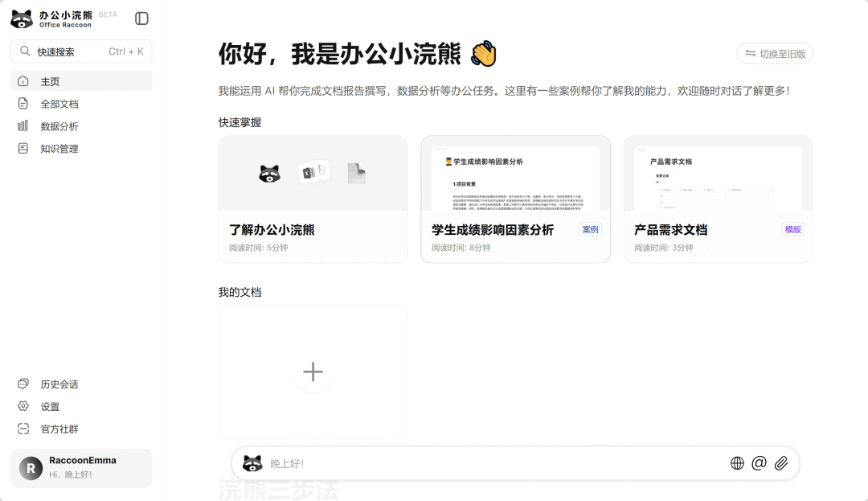Open the 了解办公小浣熊 guide card
Screen dimensions: 868x501
(x=313, y=199)
